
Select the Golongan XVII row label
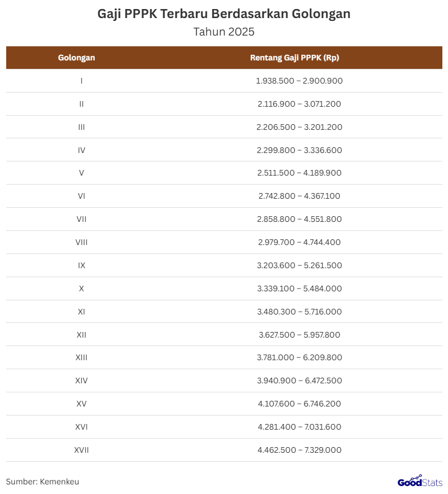click(x=82, y=450)
